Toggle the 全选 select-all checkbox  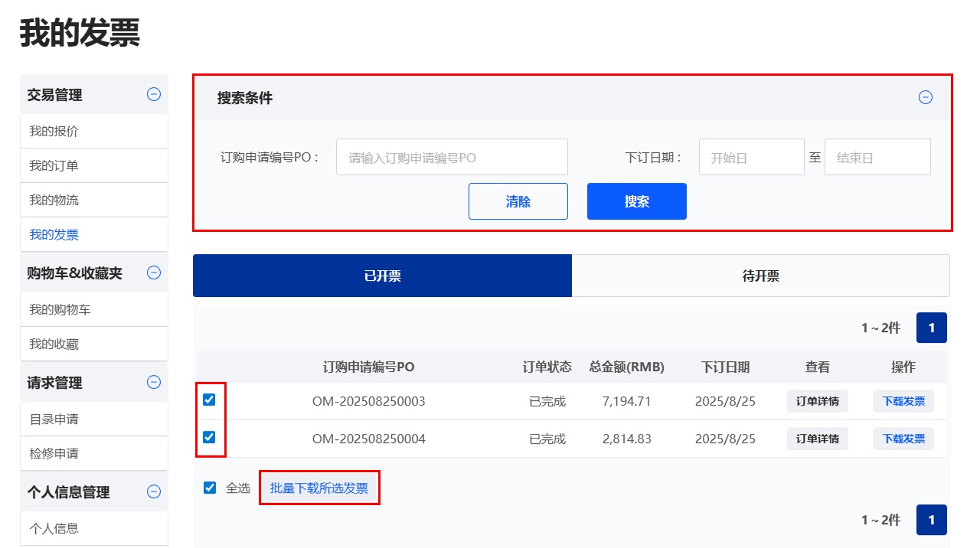pos(210,488)
